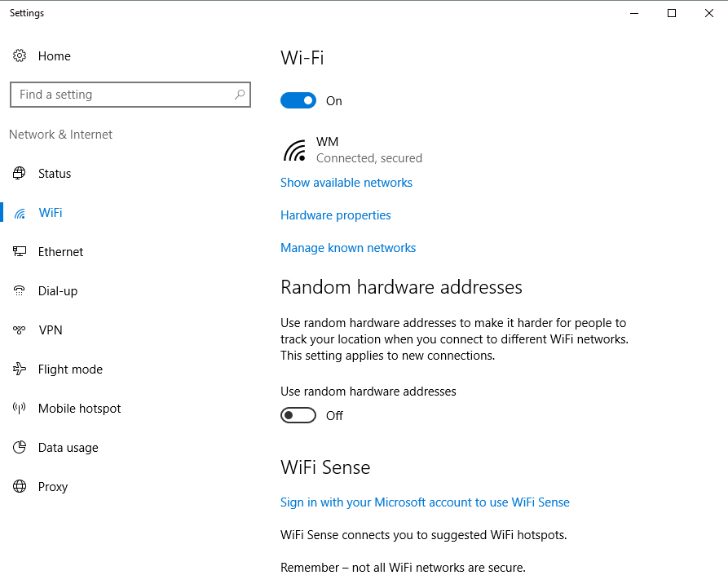Viewport: 728px width, 584px height.
Task: Open Show available networks
Action: 346,182
